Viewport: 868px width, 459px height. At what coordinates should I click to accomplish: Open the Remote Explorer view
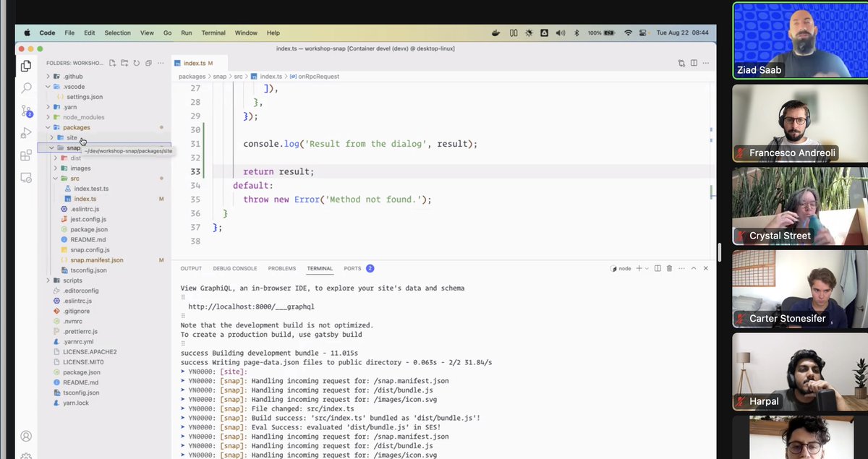pyautogui.click(x=26, y=177)
